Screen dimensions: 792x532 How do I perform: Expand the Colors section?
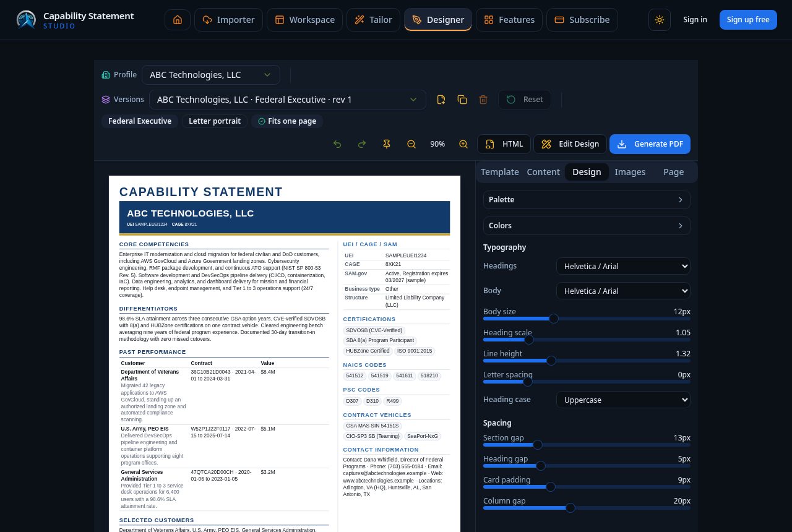(x=587, y=226)
